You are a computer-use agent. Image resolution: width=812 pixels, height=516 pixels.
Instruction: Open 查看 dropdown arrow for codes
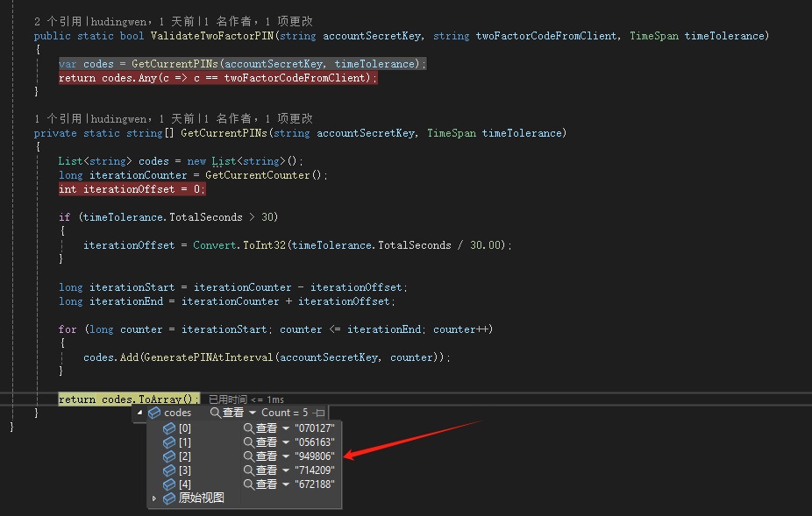click(x=253, y=413)
